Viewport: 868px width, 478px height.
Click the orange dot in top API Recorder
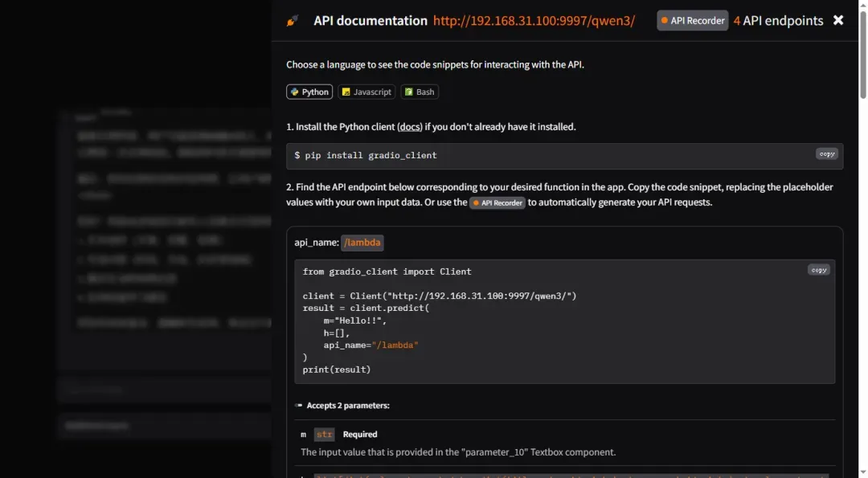(665, 21)
